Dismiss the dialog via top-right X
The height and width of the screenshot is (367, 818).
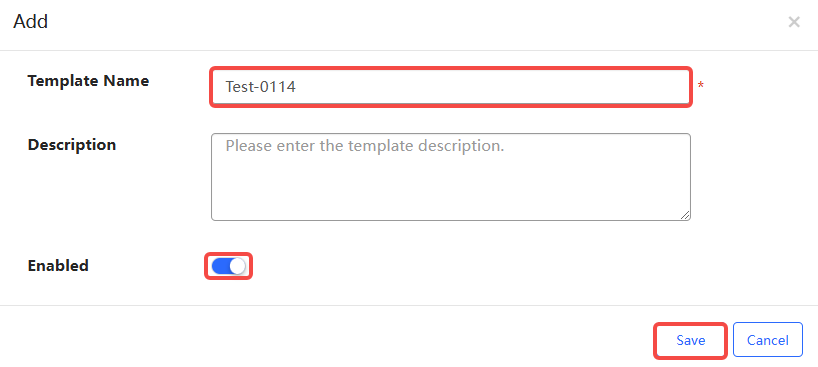(793, 22)
